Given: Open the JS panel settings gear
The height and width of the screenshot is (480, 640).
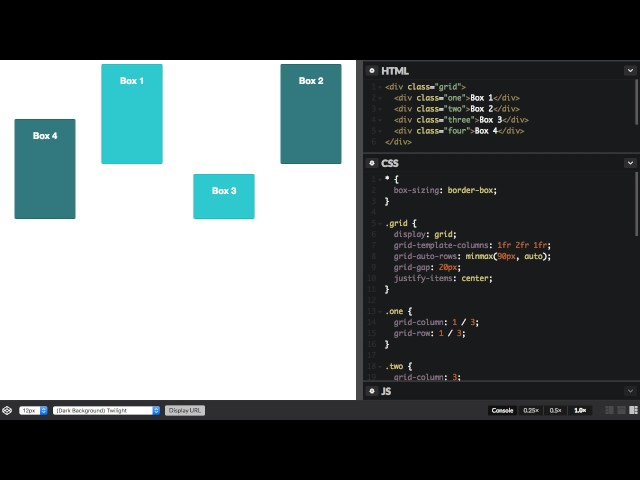Looking at the screenshot, I should point(372,391).
